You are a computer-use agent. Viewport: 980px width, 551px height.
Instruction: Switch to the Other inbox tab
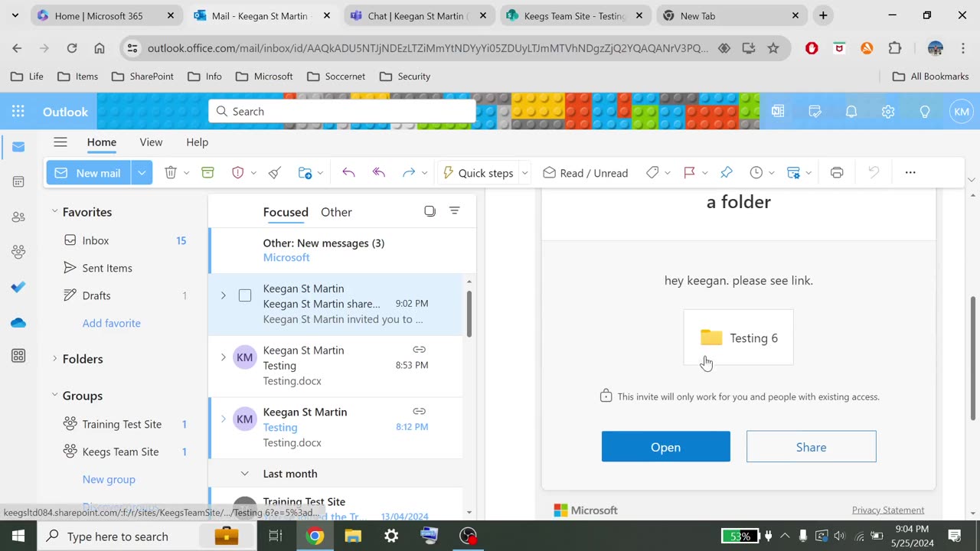click(336, 212)
